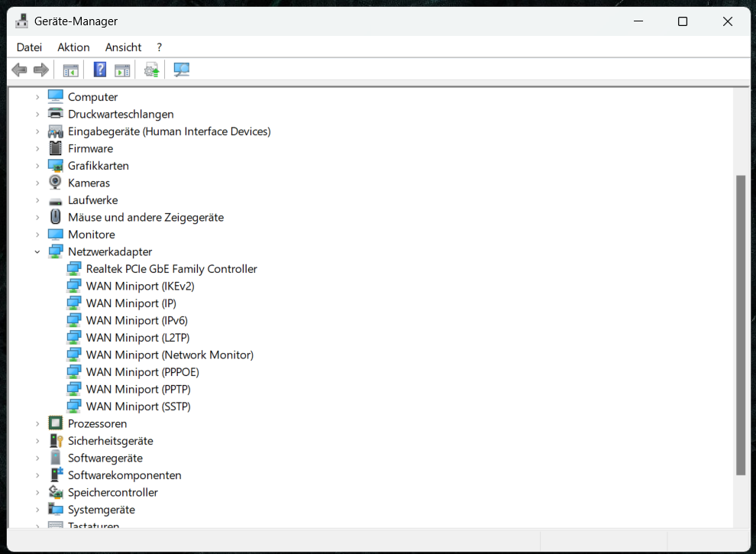The image size is (756, 554).
Task: Select the Sicherheitsgeräte label
Action: click(x=111, y=441)
